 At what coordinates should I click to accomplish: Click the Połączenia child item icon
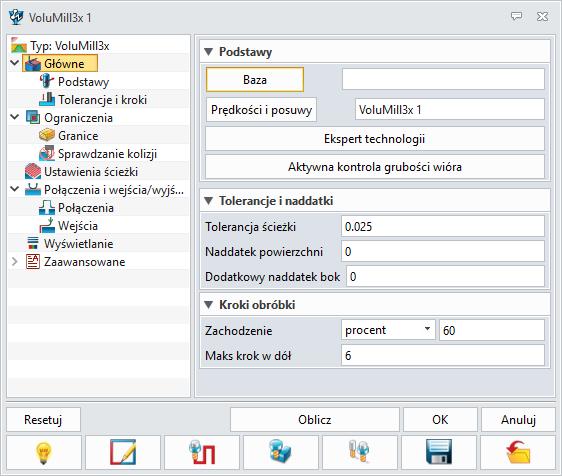pos(47,208)
